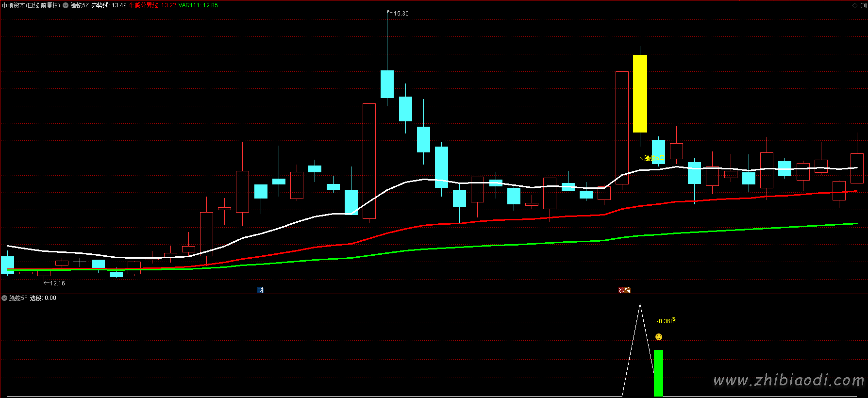Select the large yellow candlestick
868x398 pixels.
pyautogui.click(x=640, y=93)
